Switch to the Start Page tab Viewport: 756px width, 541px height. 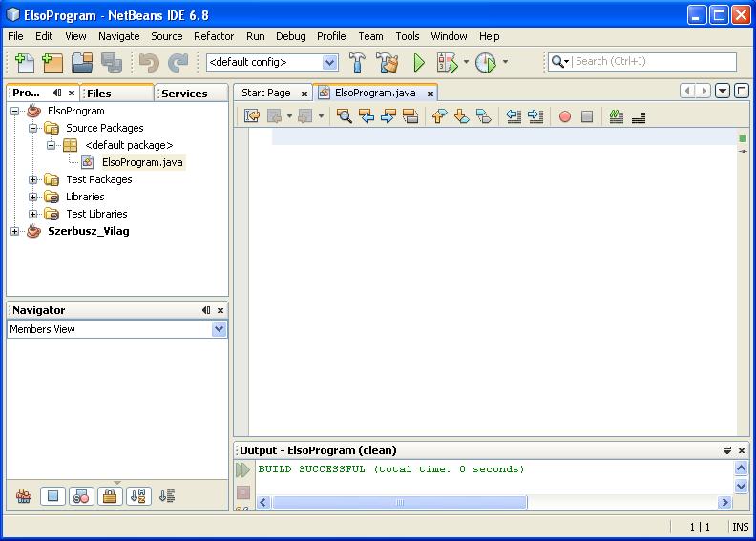tap(266, 93)
